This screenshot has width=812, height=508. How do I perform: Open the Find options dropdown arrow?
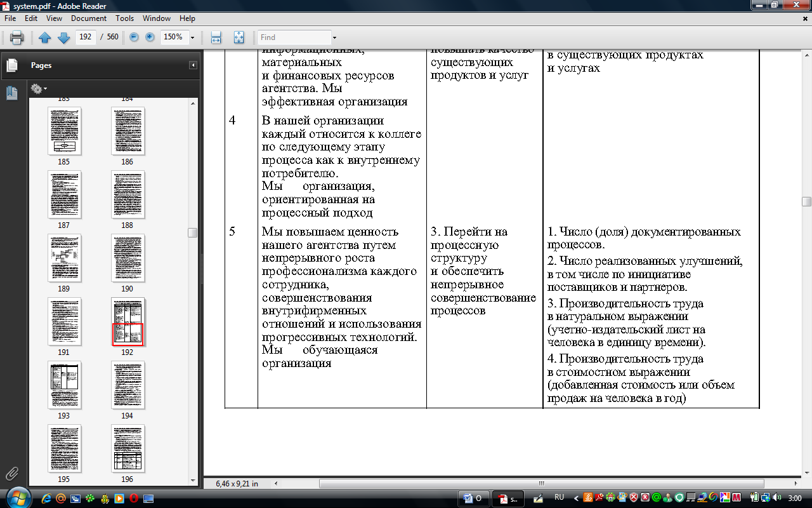pyautogui.click(x=335, y=37)
